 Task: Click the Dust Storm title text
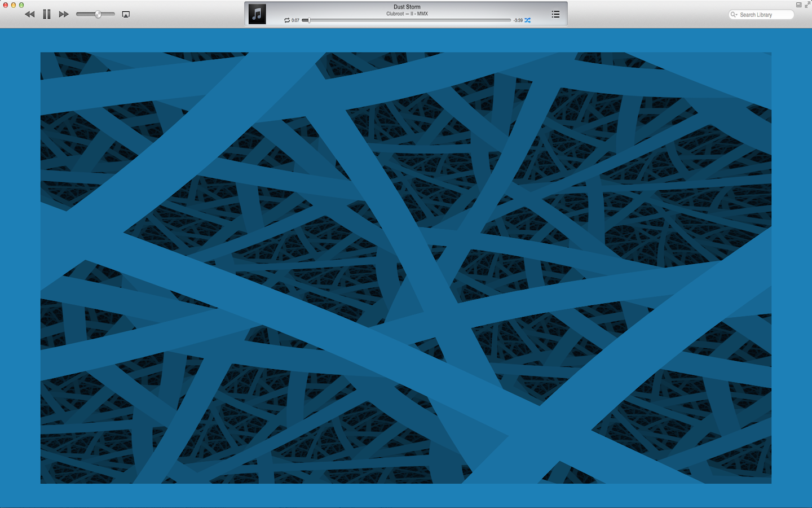407,7
